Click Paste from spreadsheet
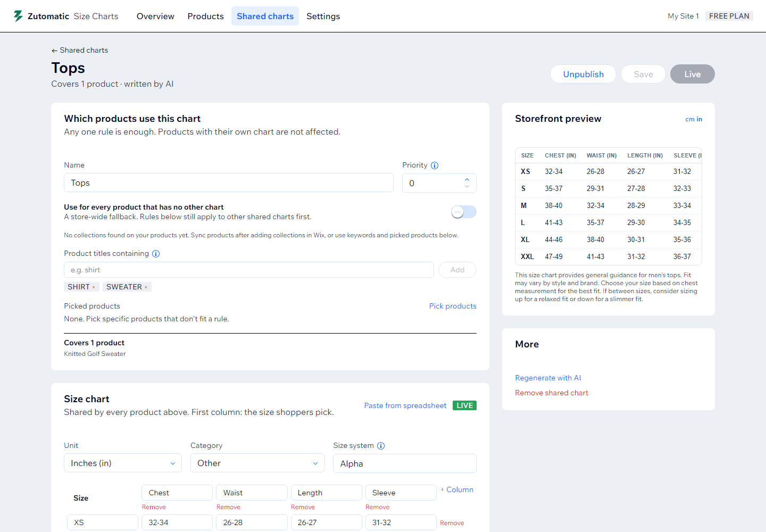 [405, 405]
